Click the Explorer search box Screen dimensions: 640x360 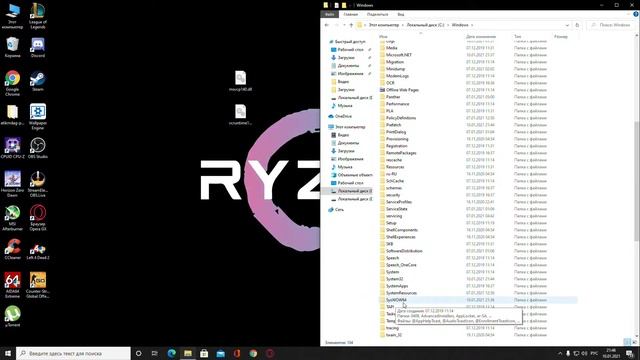(611, 25)
